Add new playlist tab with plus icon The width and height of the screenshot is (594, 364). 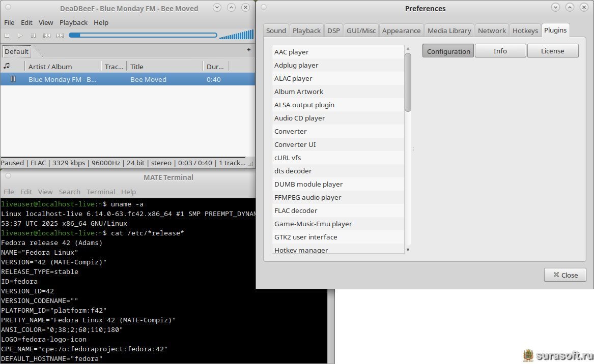(248, 50)
